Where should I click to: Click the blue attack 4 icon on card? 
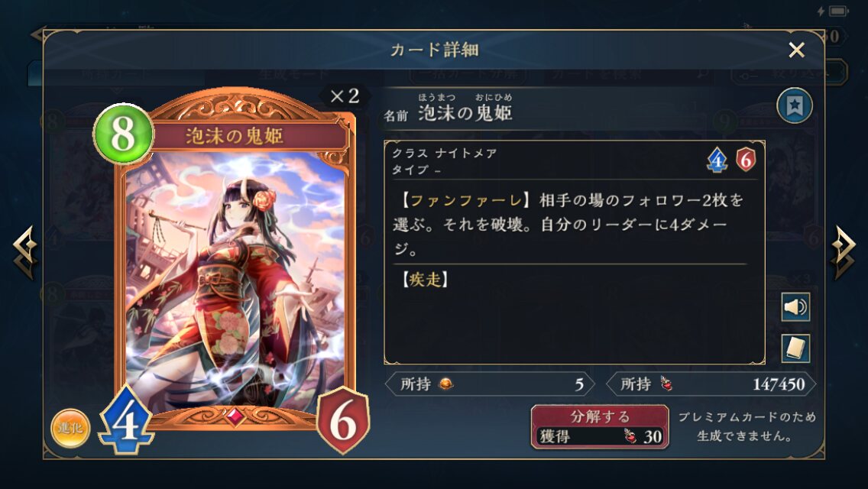126,419
